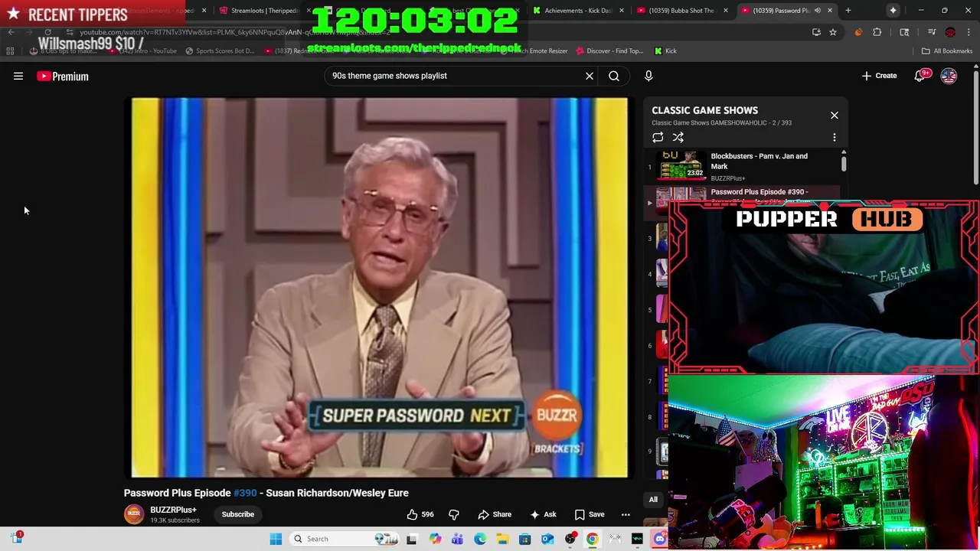Screen dimensions: 980x551
Task: Select the All filter chip
Action: [x=653, y=500]
